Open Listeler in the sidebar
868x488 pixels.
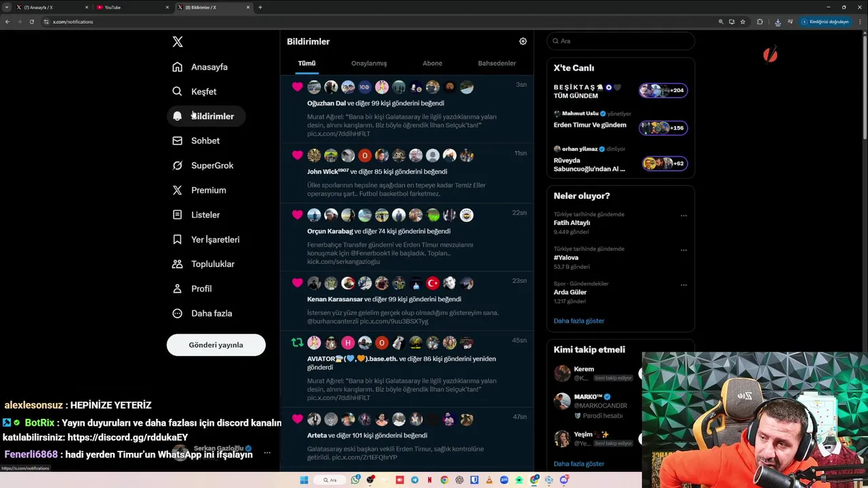point(196,215)
